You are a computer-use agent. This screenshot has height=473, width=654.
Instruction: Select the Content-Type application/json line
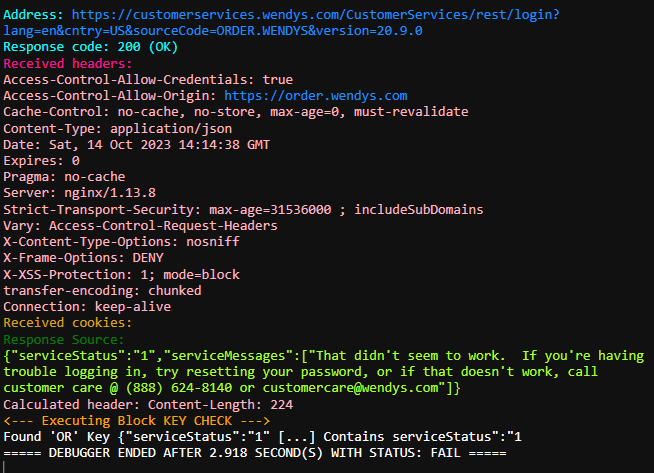(x=117, y=127)
